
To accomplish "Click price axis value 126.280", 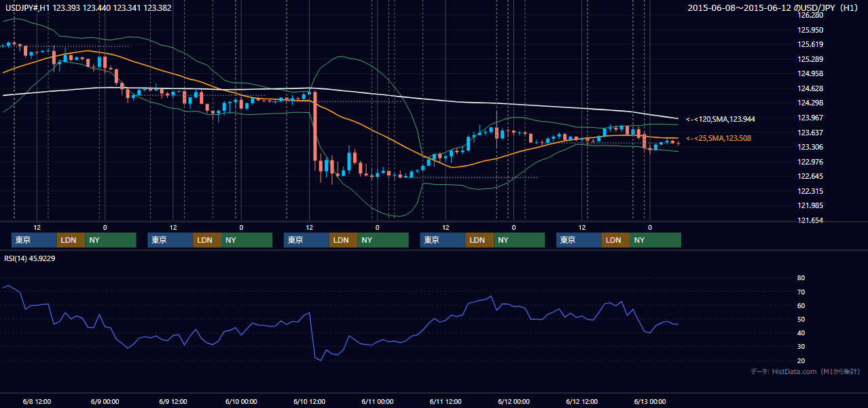I will pos(810,15).
